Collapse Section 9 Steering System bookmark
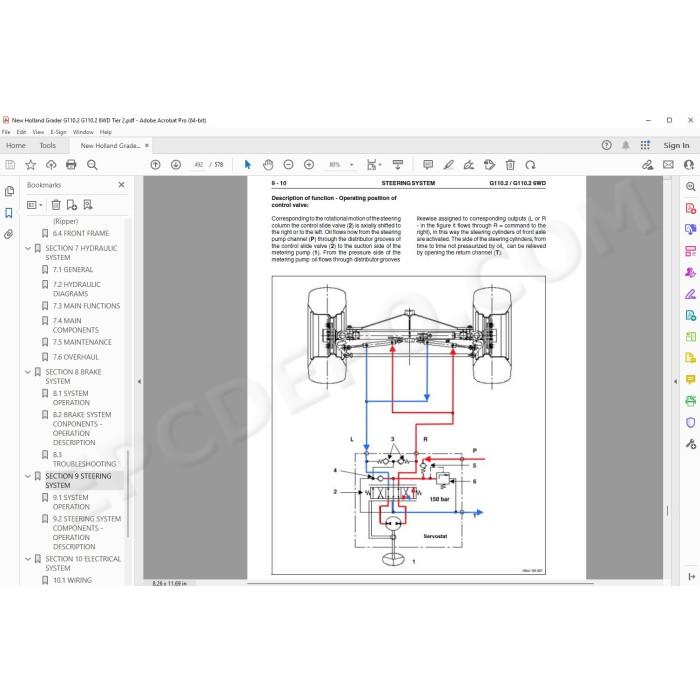Image resolution: width=700 pixels, height=700 pixels. 28,476
